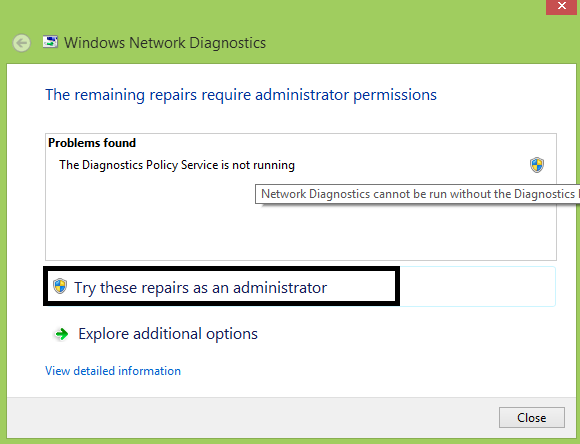Click the Problems found heading
Screen dimensions: 580x444
[92, 143]
